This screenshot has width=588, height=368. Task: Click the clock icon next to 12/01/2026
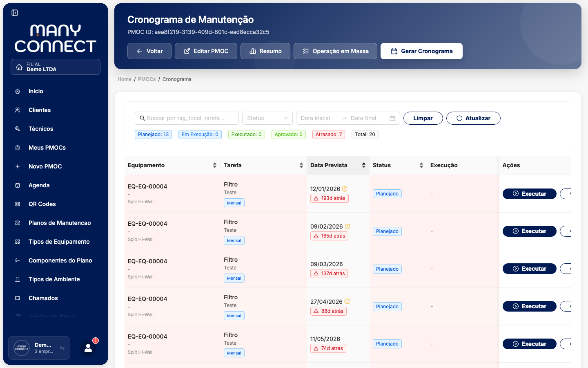point(345,189)
